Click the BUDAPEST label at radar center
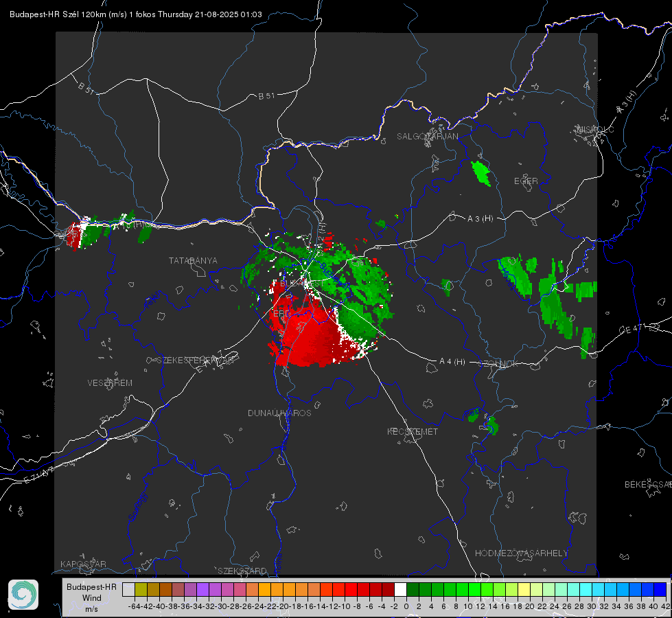 click(302, 284)
